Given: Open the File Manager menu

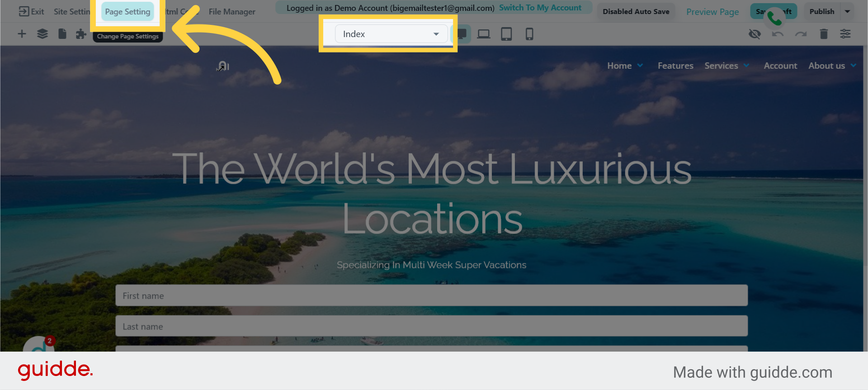Looking at the screenshot, I should (232, 12).
